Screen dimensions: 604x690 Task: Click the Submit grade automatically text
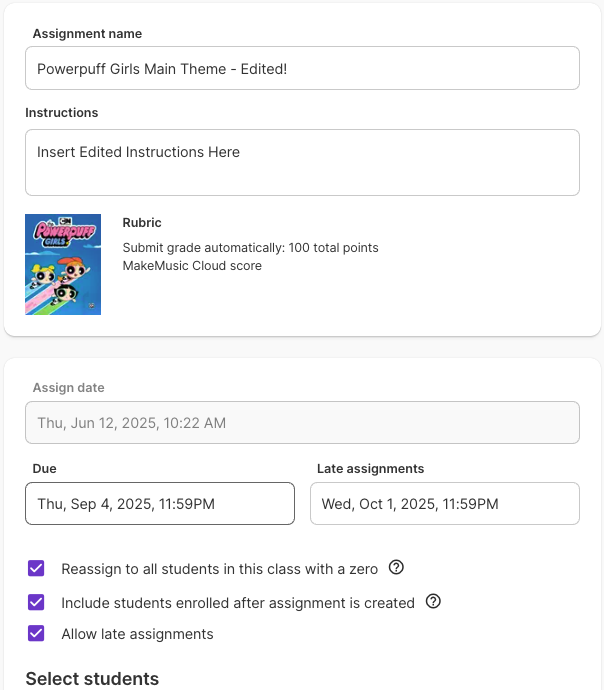(250, 247)
